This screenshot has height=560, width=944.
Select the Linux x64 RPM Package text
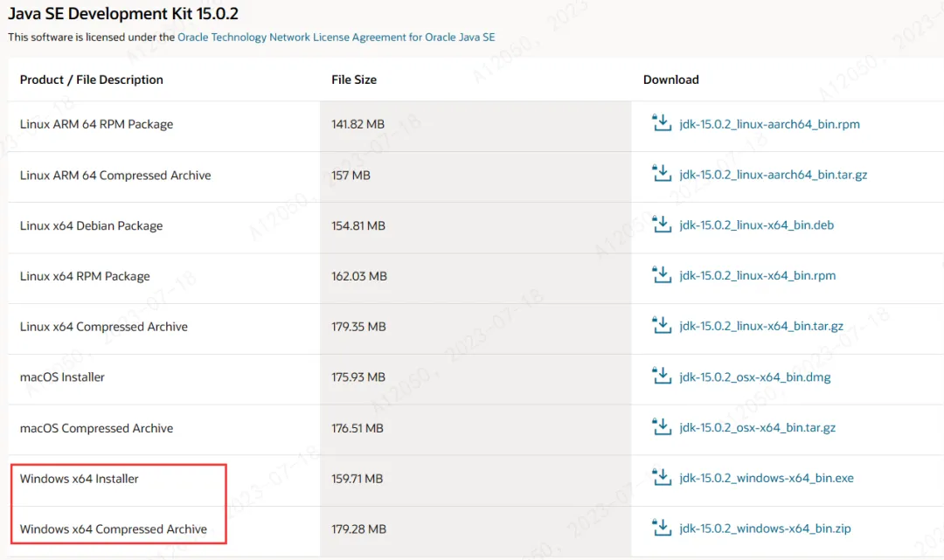85,276
